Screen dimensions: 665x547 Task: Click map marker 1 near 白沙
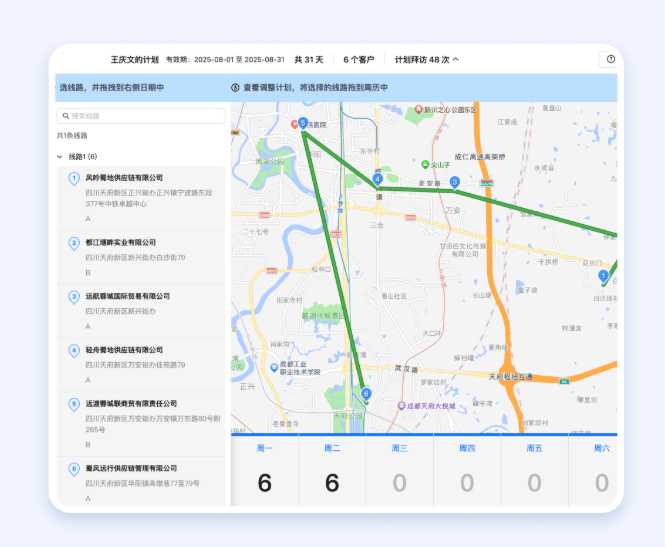[603, 276]
